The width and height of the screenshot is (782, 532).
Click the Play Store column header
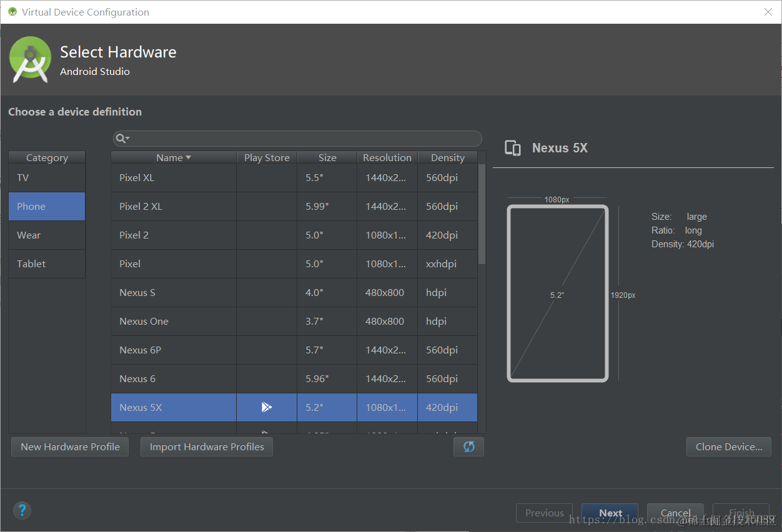point(267,157)
